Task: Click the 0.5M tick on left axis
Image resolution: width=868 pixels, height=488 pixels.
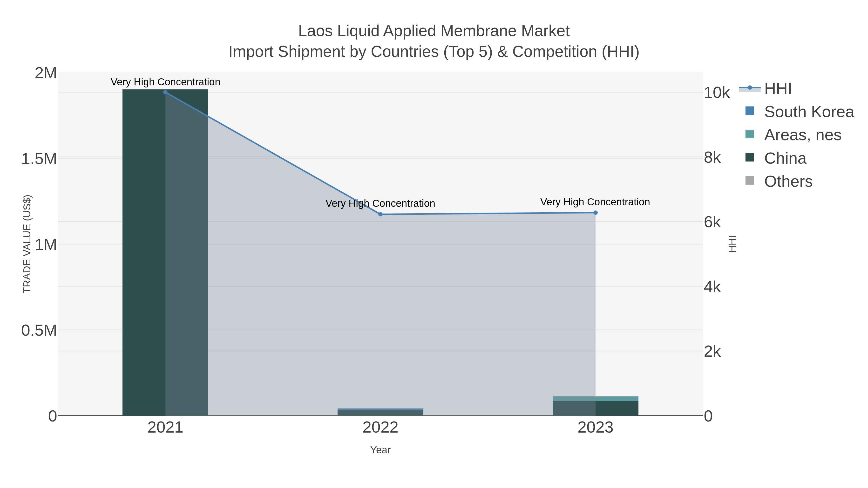Action: pyautogui.click(x=39, y=331)
